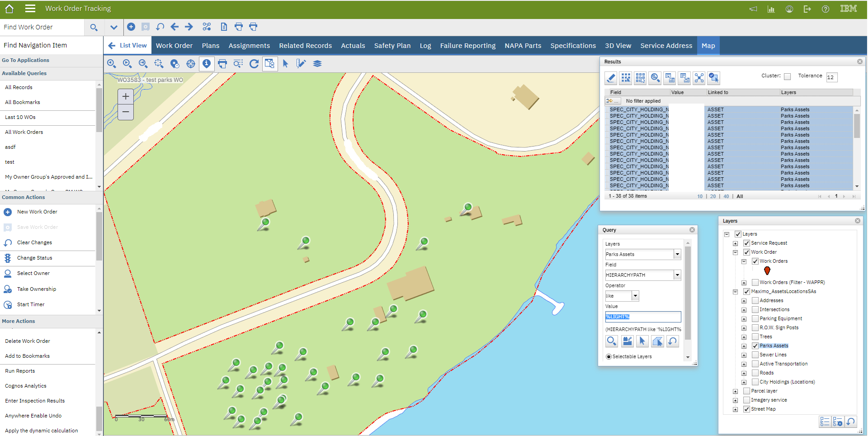Select the Selectable Layers radio button

pyautogui.click(x=609, y=356)
